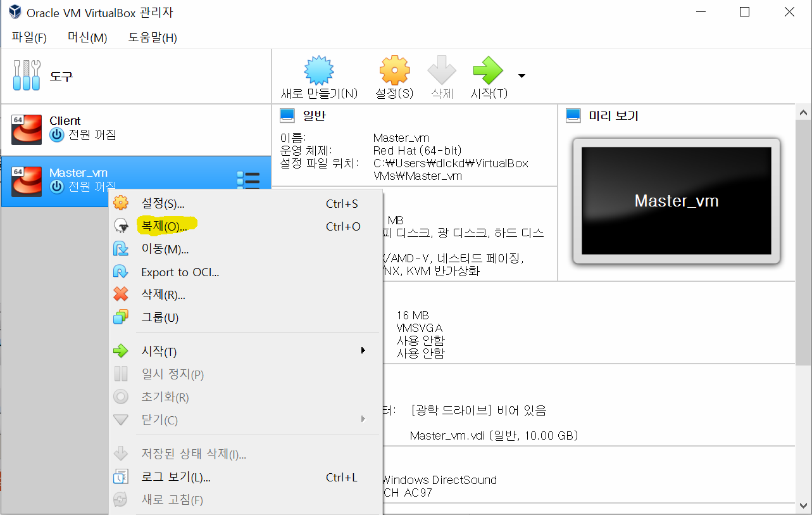
Task: Click the Red Hat (64-bit) OS value
Action: (x=418, y=150)
